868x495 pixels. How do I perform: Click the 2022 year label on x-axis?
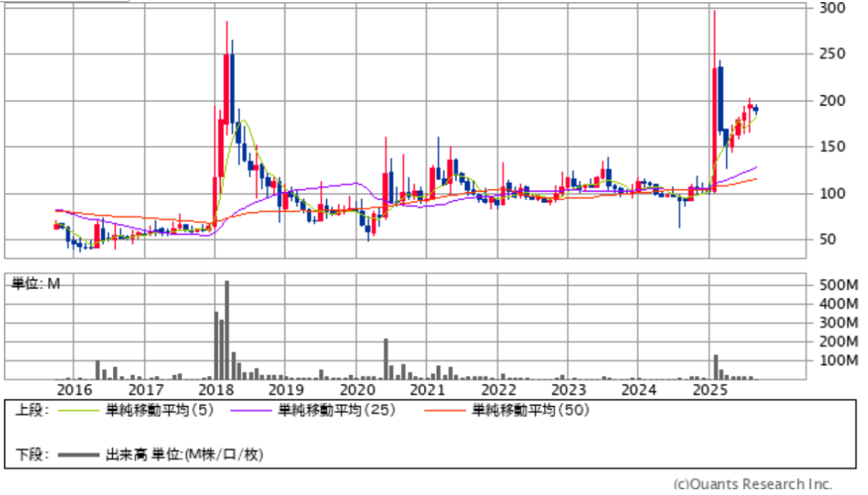[x=497, y=390]
